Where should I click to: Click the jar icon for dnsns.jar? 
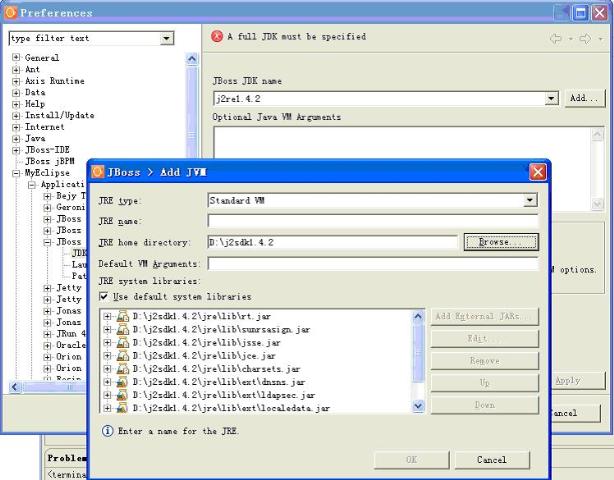tap(122, 382)
